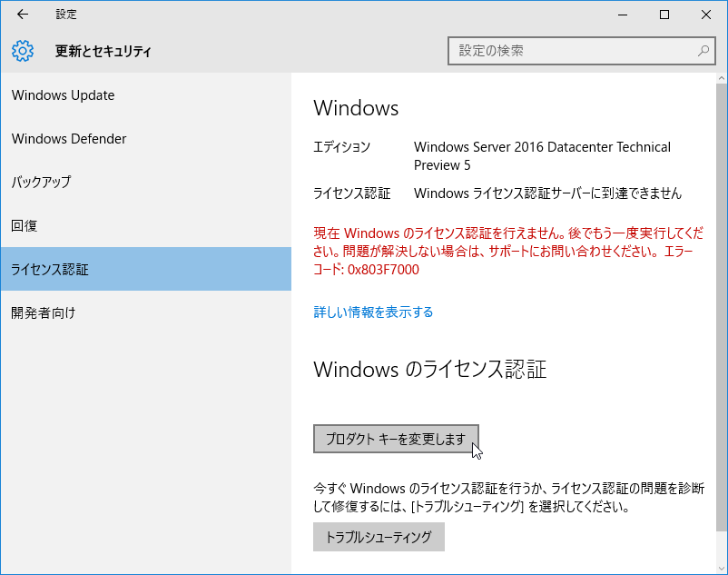Screen dimensions: 728x575
Task: Click the プロダクト キーを変更します button
Action: click(x=396, y=439)
